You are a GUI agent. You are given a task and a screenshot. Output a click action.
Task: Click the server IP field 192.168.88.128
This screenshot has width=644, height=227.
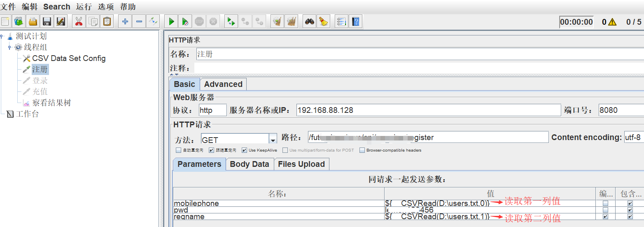coord(429,110)
